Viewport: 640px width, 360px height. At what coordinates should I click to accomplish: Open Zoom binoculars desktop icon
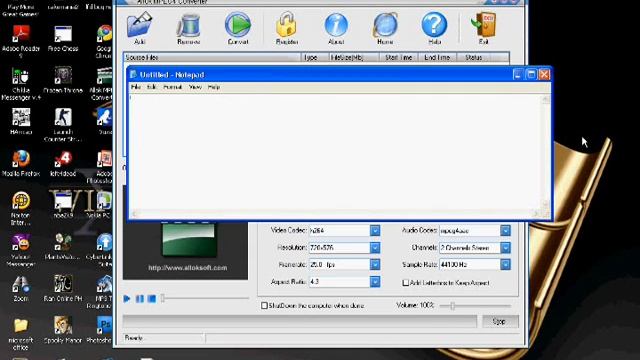[21, 289]
